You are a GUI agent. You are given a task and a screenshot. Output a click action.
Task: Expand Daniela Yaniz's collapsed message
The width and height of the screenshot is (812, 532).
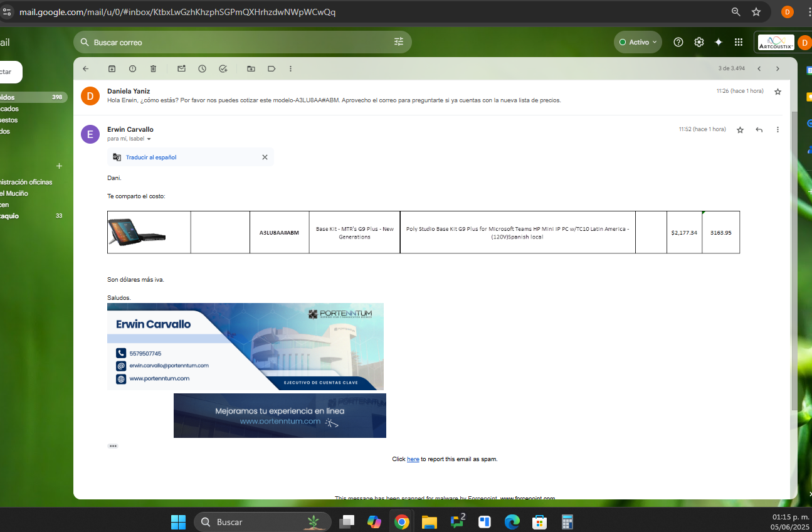[432, 95]
